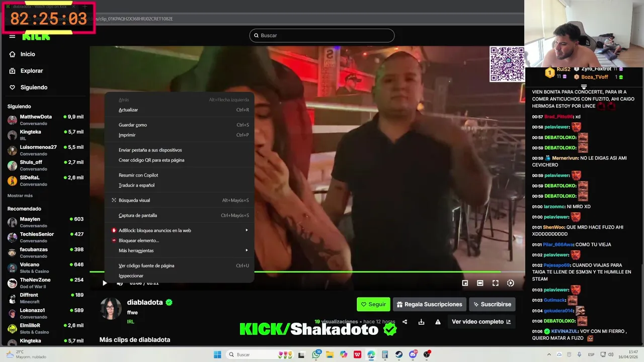Open Maaylen channel avatar in Recomendado

click(12, 222)
